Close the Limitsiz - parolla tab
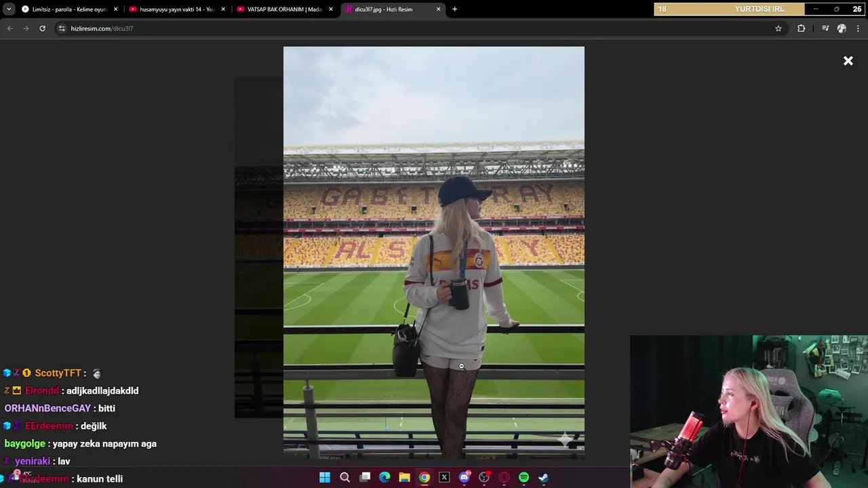868x488 pixels. (115, 9)
